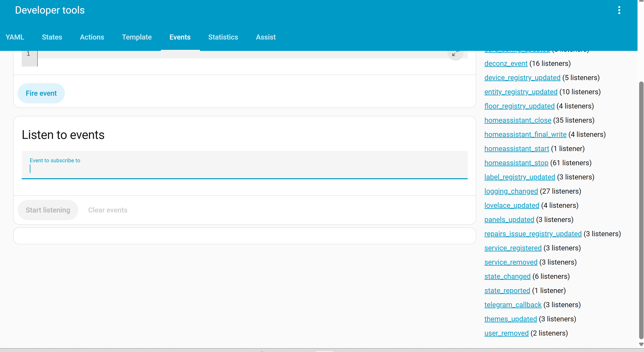Viewport: 644px width, 352px height.
Task: Click the fullscreen expand icon on editor
Action: [455, 53]
